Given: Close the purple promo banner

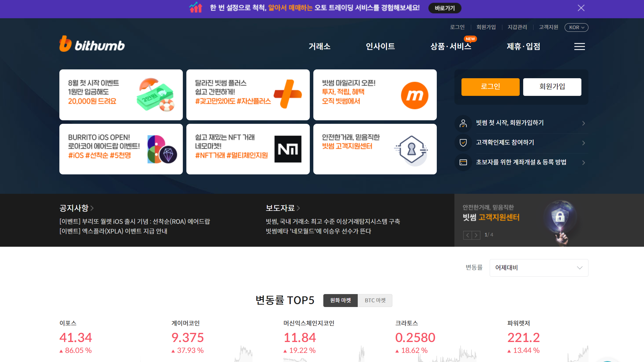Looking at the screenshot, I should click(581, 8).
